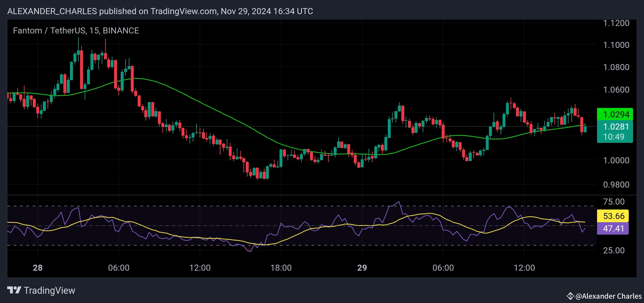The height and width of the screenshot is (303, 644).
Task: Expand the BINANCE exchange label
Action: pos(121,30)
